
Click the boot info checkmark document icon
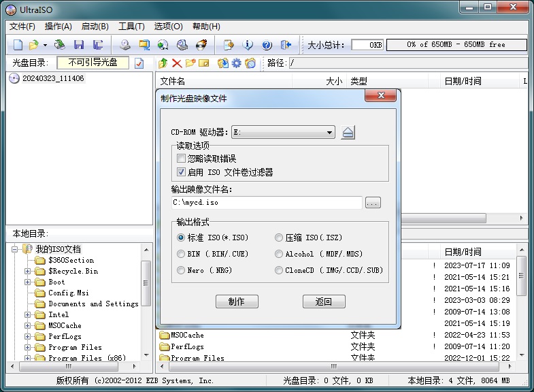[139, 63]
